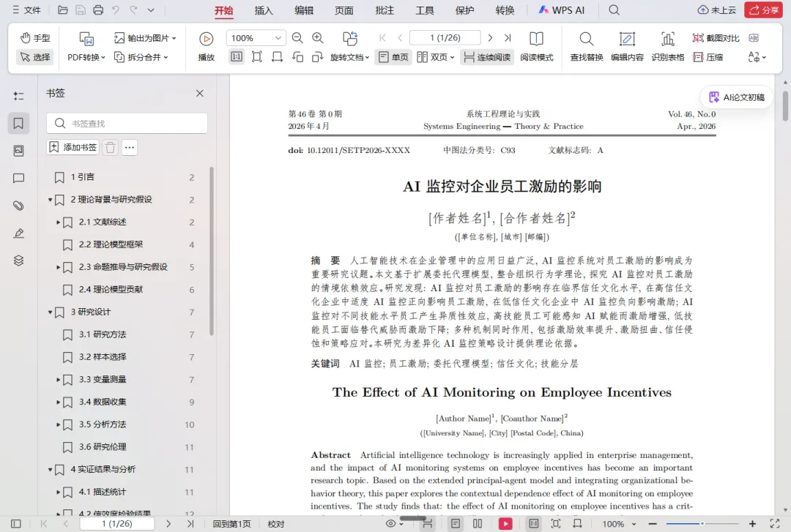
Task: Click the redo arrow icon
Action: (134, 10)
